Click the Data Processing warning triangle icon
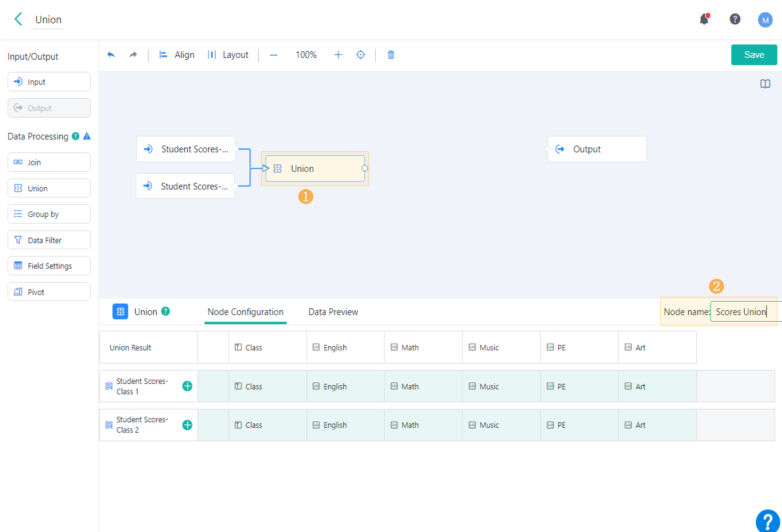 coord(87,136)
